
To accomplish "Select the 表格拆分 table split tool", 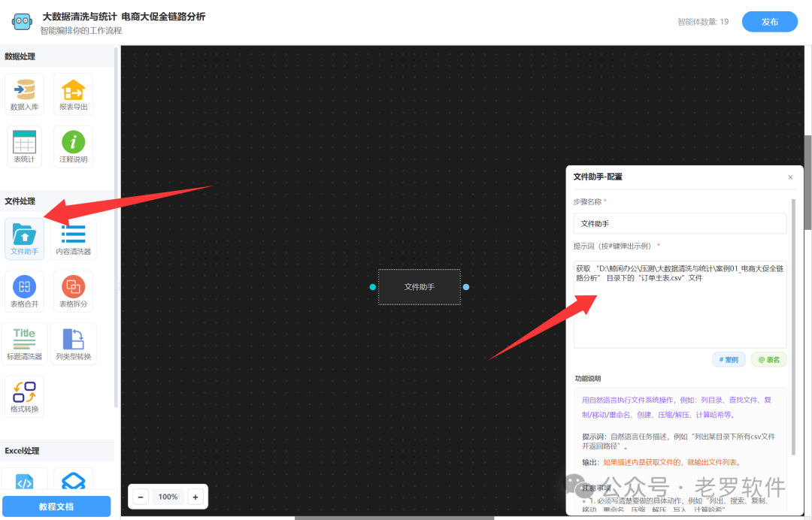I will pyautogui.click(x=73, y=292).
